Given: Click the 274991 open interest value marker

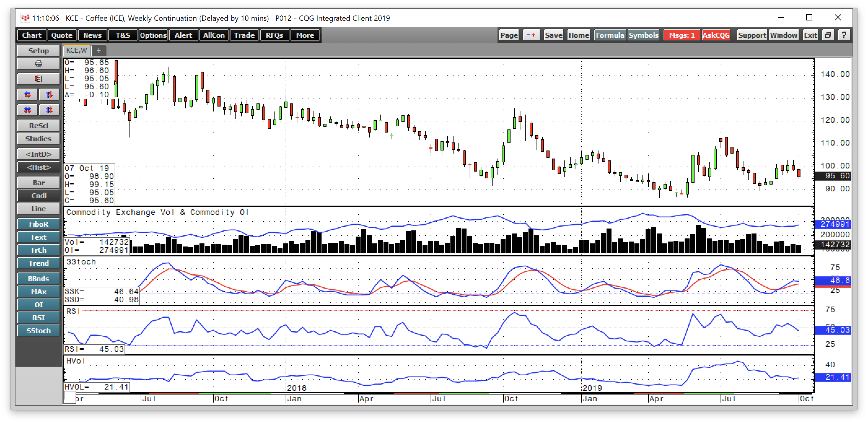Looking at the screenshot, I should coord(833,224).
